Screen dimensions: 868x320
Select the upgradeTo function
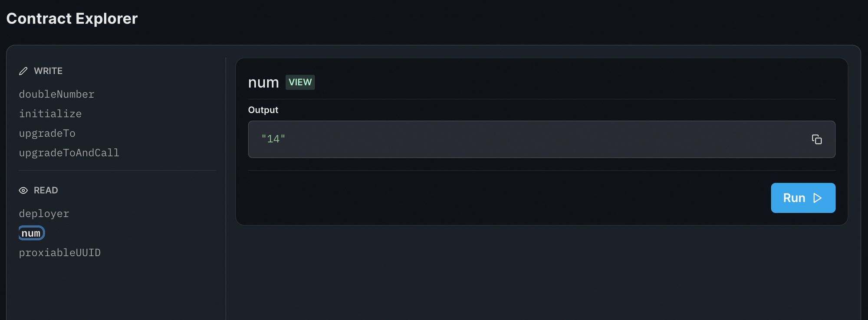47,133
